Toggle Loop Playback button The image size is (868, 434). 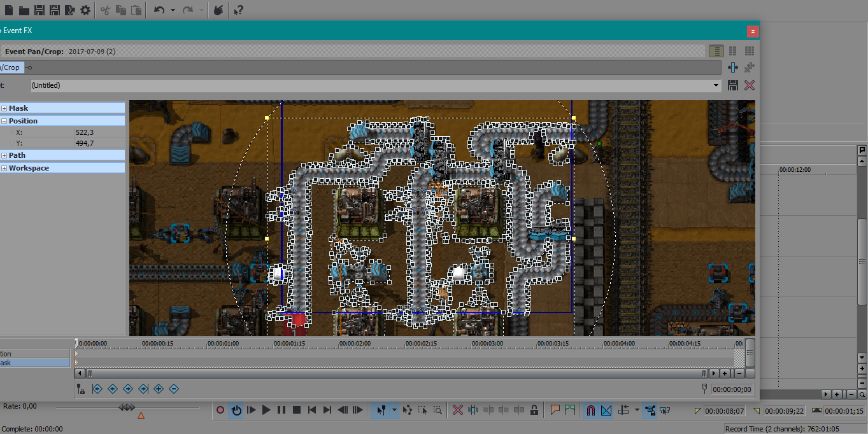click(x=236, y=410)
